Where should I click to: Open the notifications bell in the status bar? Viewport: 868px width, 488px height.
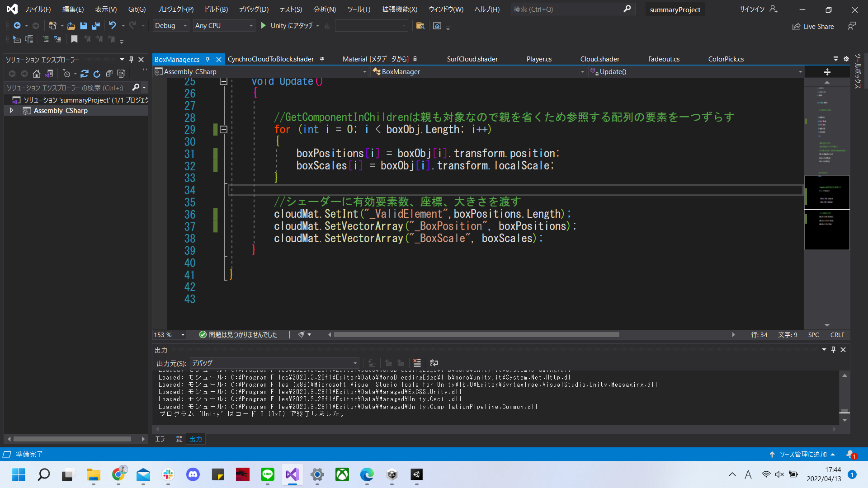tap(851, 455)
